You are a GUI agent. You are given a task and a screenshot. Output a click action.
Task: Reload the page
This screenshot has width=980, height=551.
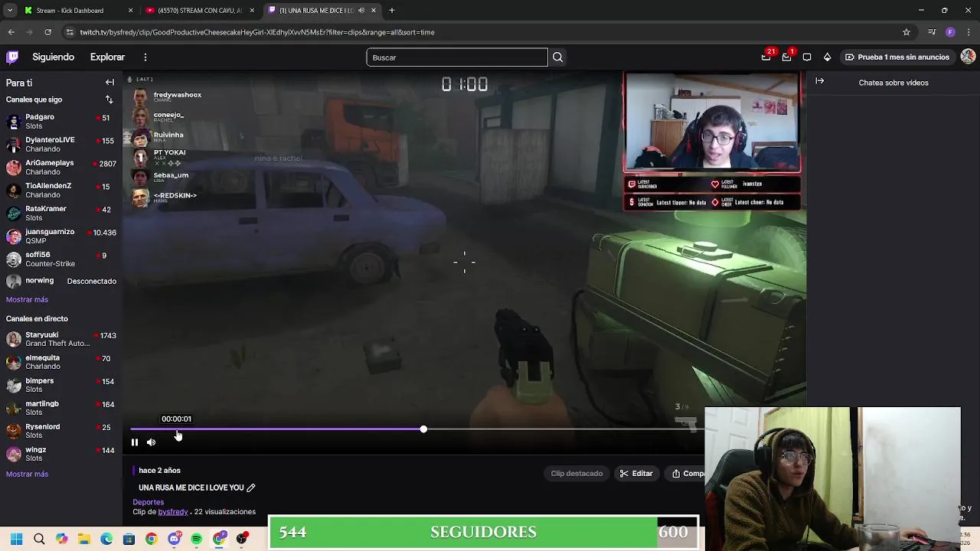click(47, 32)
